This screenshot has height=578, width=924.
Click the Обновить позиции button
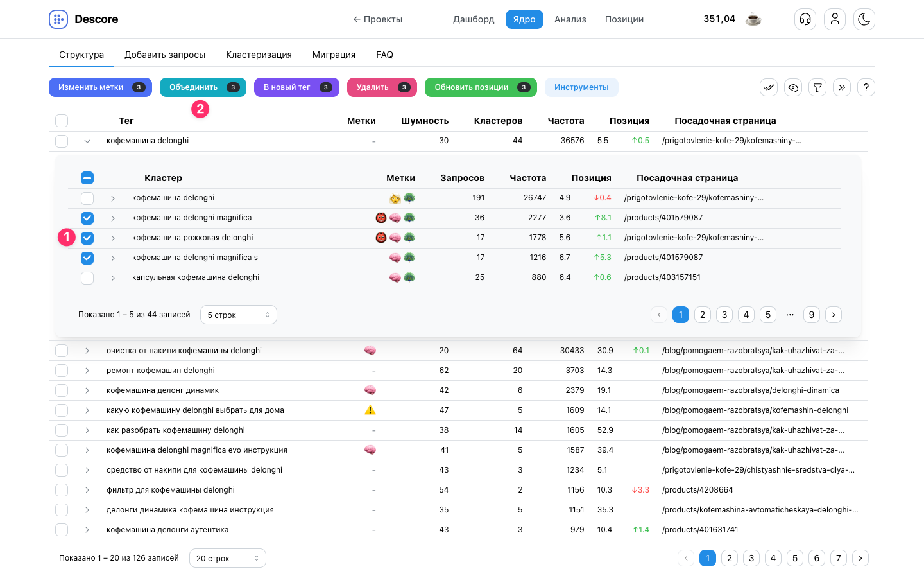pyautogui.click(x=481, y=87)
